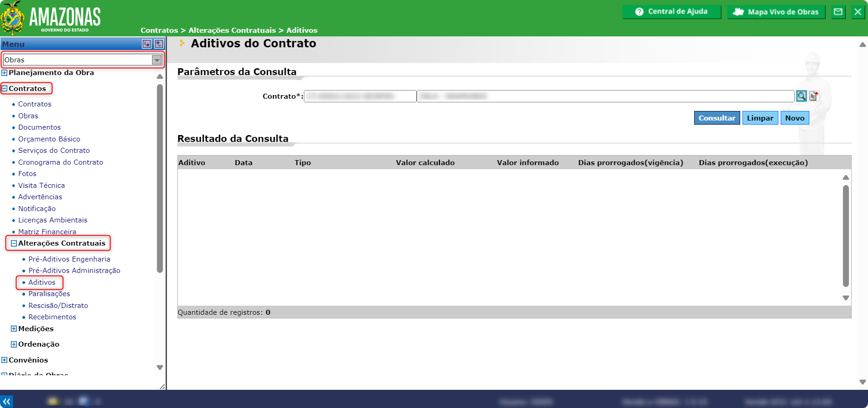Open Cronograma do Contrato item

click(x=61, y=162)
